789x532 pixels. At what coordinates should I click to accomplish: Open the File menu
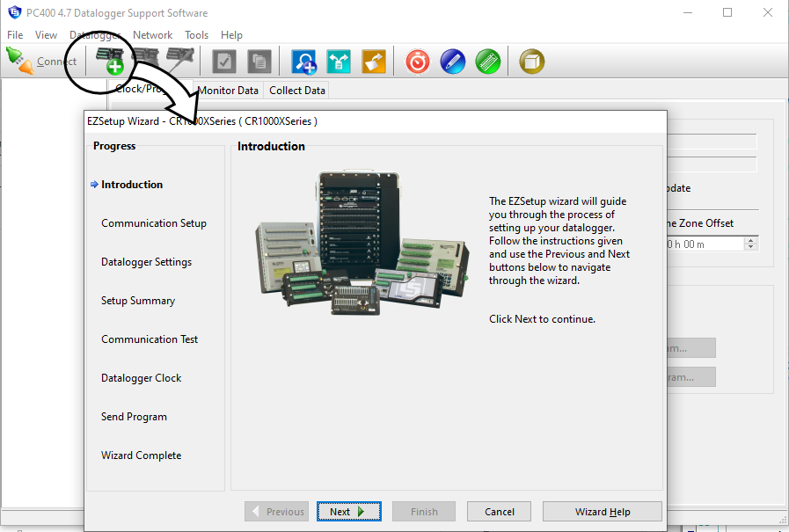pos(15,35)
